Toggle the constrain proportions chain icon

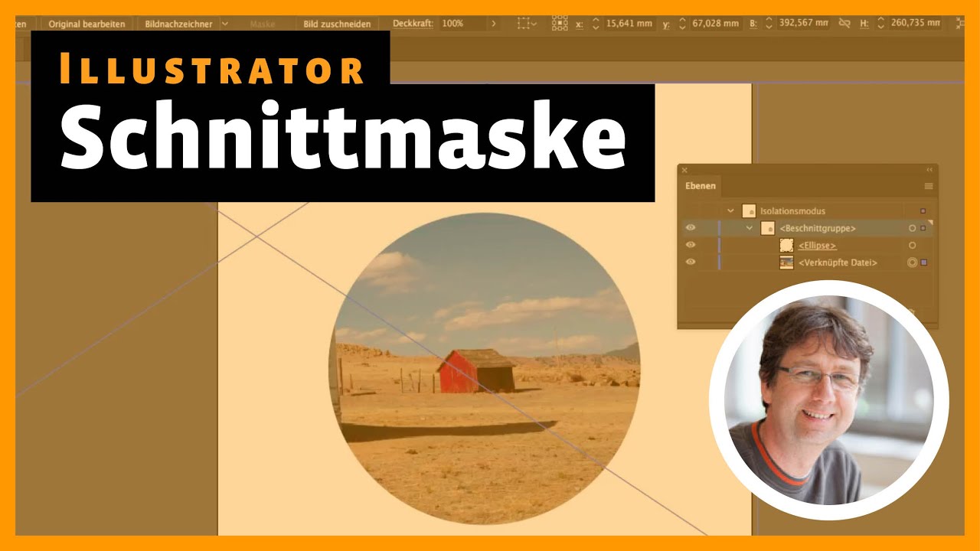coord(844,24)
